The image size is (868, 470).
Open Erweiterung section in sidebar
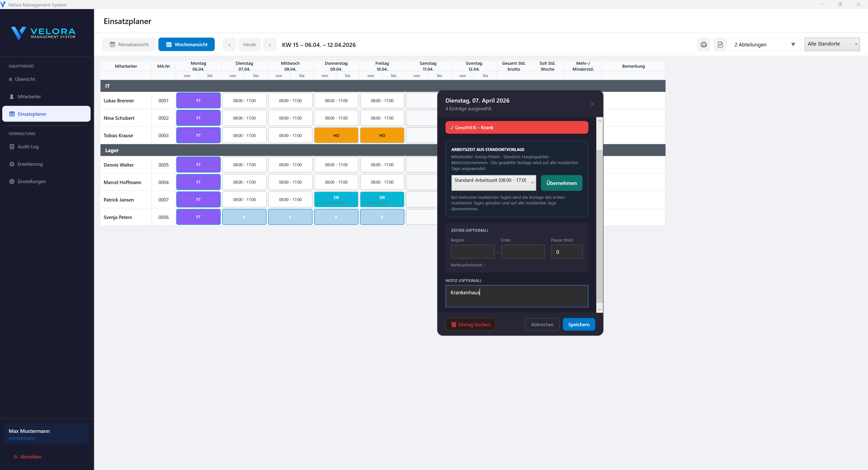pos(30,164)
